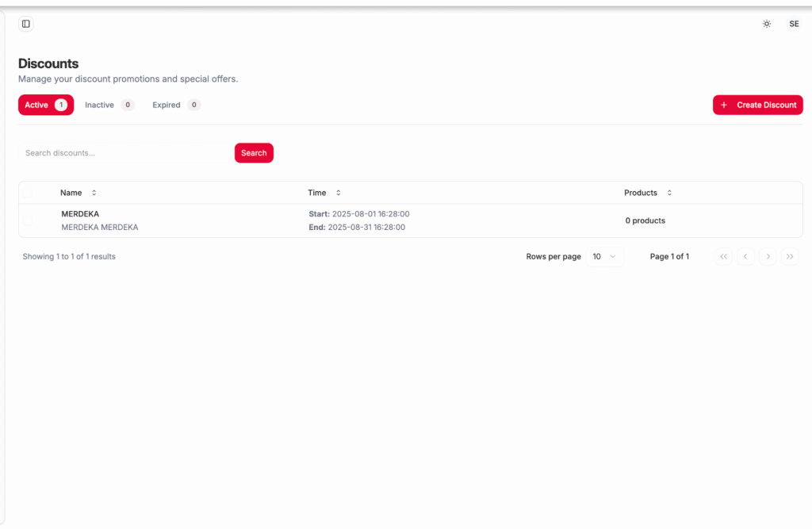Switch to the Inactive tab
The height and width of the screenshot is (529, 812).
109,105
